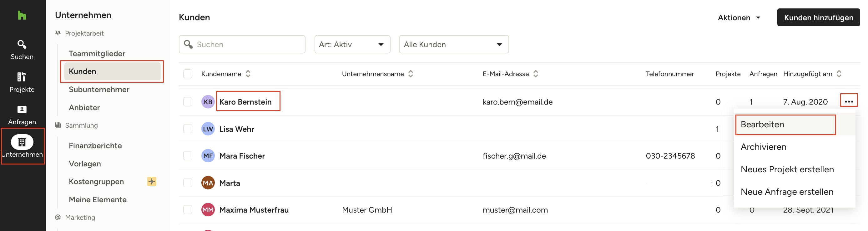Open Anfragen in the left sidebar
The width and height of the screenshot is (868, 231).
click(22, 115)
